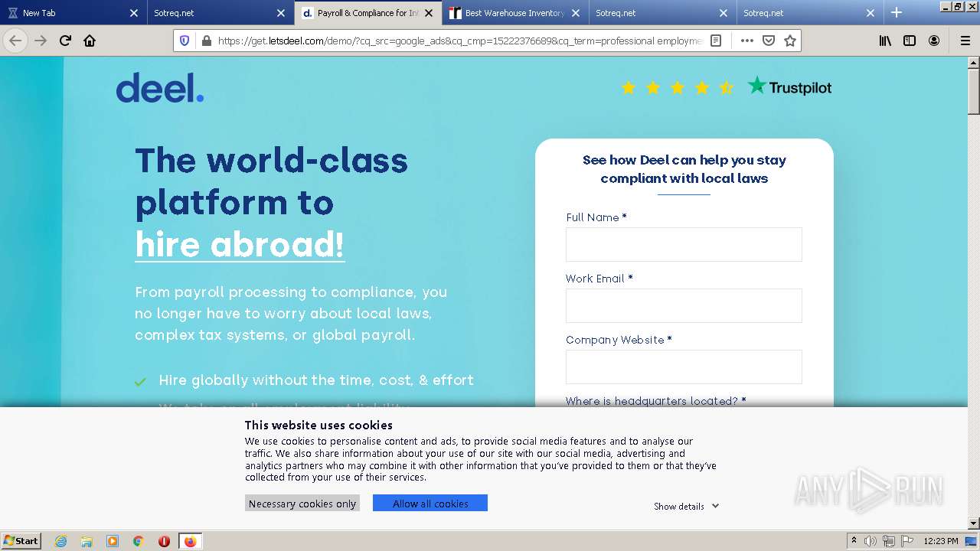This screenshot has width=980, height=551.
Task: Click the Company Website input field
Action: coord(684,367)
